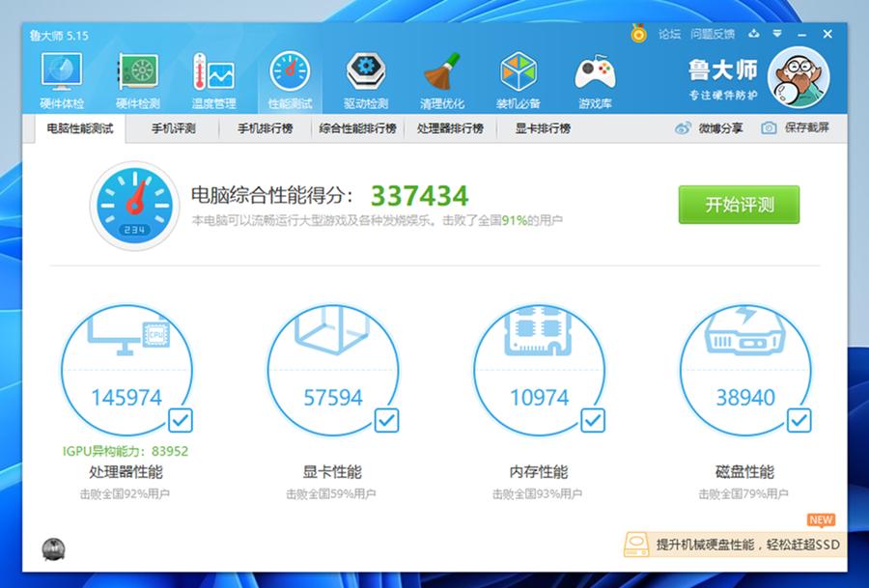Toggle the checkmark under 显卡性能 score
The width and height of the screenshot is (869, 588).
click(x=386, y=419)
